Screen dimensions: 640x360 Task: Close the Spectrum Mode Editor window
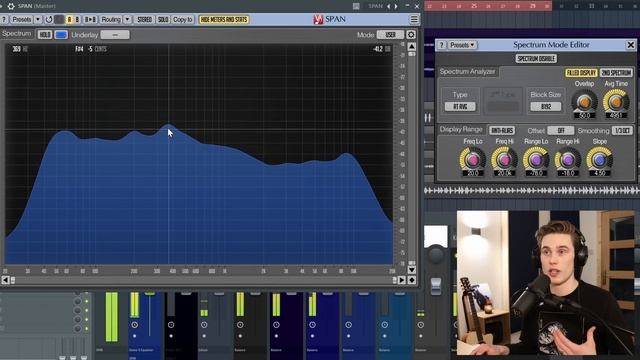tap(631, 45)
